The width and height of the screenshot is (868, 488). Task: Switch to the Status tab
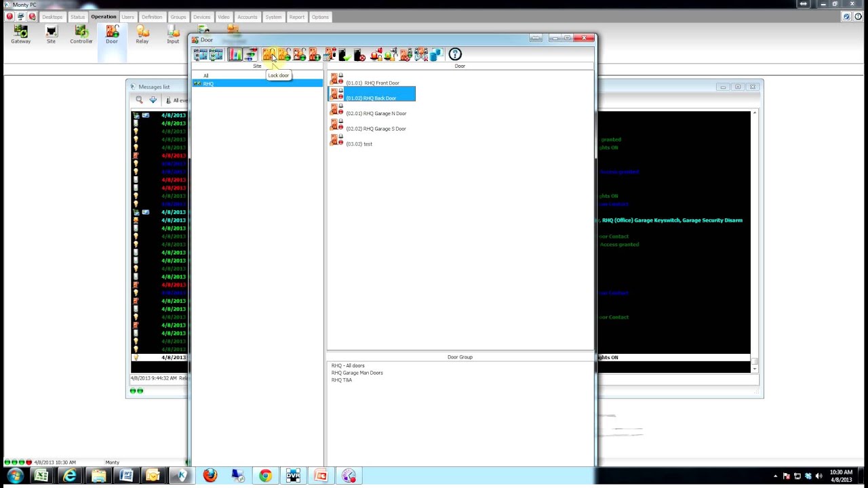tap(78, 17)
